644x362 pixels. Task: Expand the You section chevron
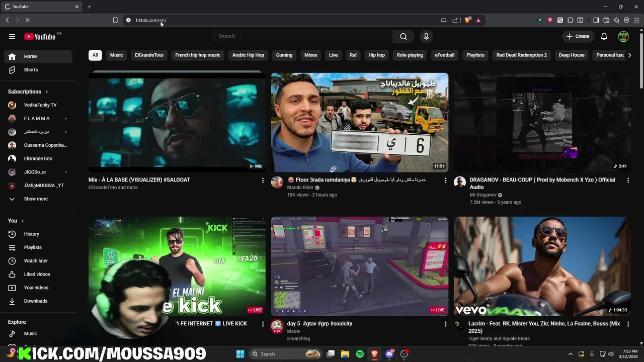[22, 221]
